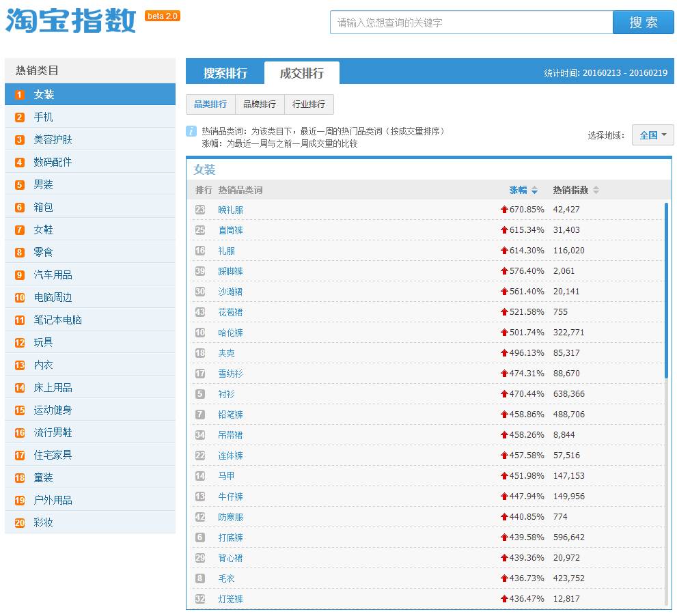Switch to the 搜索排行 tab
Image resolution: width=677 pixels, height=616 pixels.
[225, 73]
